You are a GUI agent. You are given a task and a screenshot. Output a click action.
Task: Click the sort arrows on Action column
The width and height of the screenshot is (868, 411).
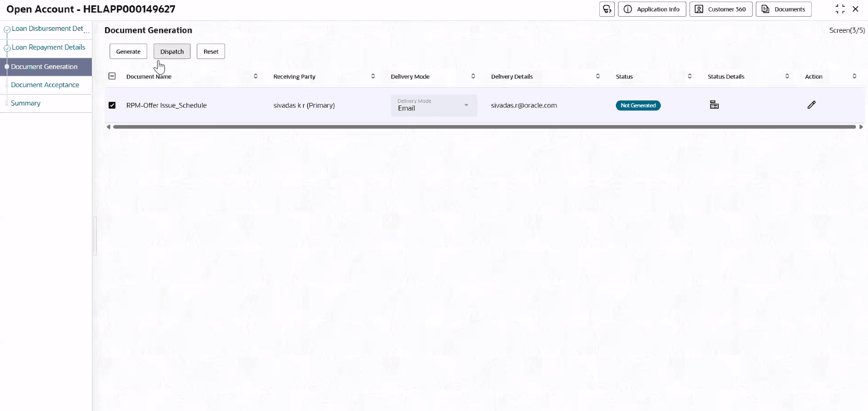(854, 76)
